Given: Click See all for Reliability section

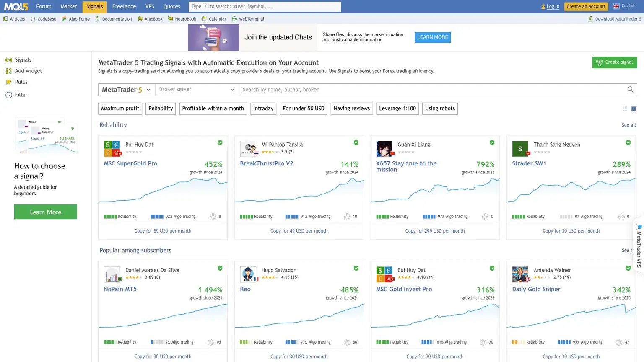Looking at the screenshot, I should [x=628, y=125].
